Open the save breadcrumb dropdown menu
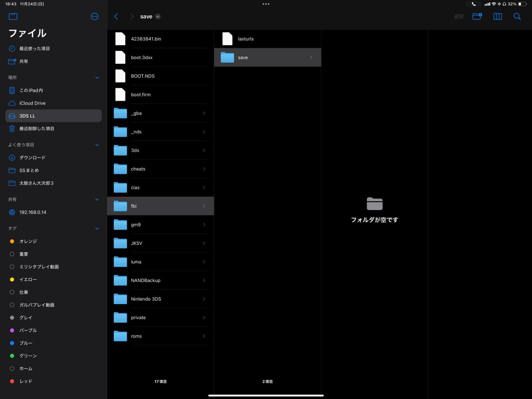The height and width of the screenshot is (399, 532). pyautogui.click(x=158, y=16)
